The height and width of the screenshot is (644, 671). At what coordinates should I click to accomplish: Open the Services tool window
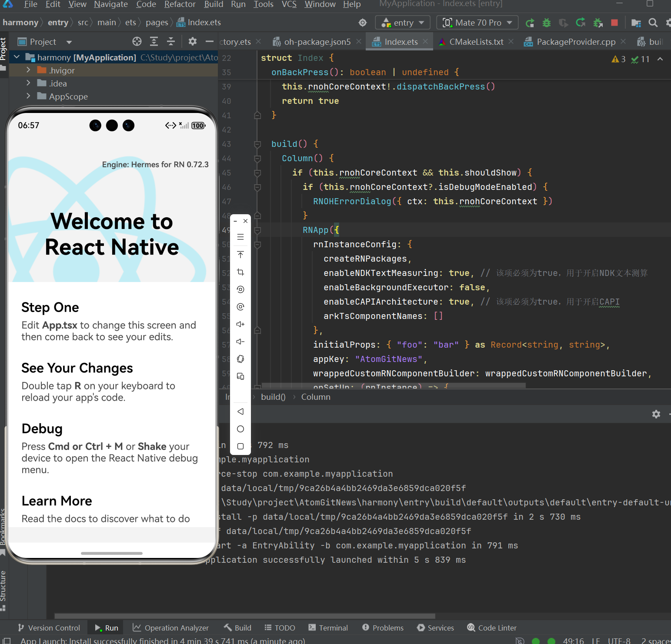(x=435, y=627)
